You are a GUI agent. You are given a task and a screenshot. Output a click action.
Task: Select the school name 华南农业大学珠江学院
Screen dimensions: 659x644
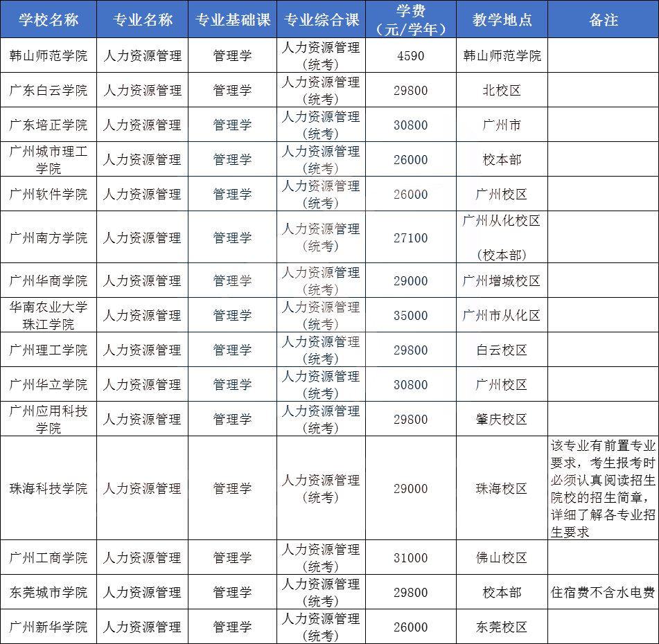point(49,316)
